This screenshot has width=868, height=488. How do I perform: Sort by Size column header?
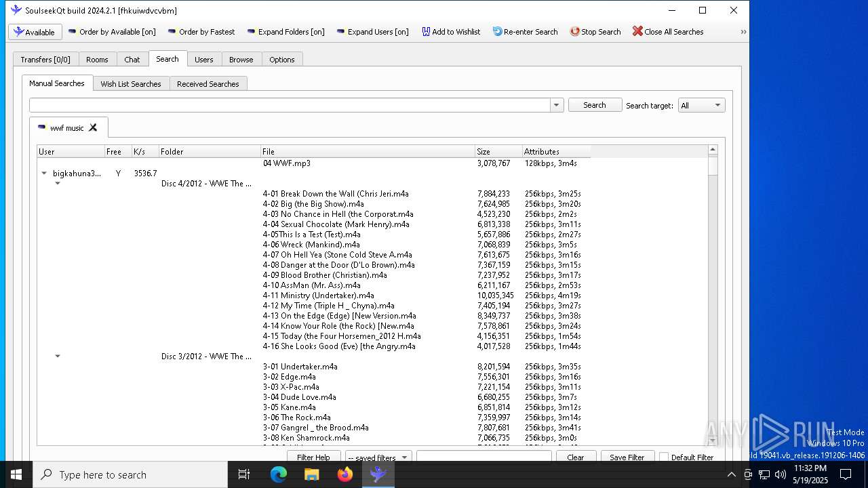[498, 151]
